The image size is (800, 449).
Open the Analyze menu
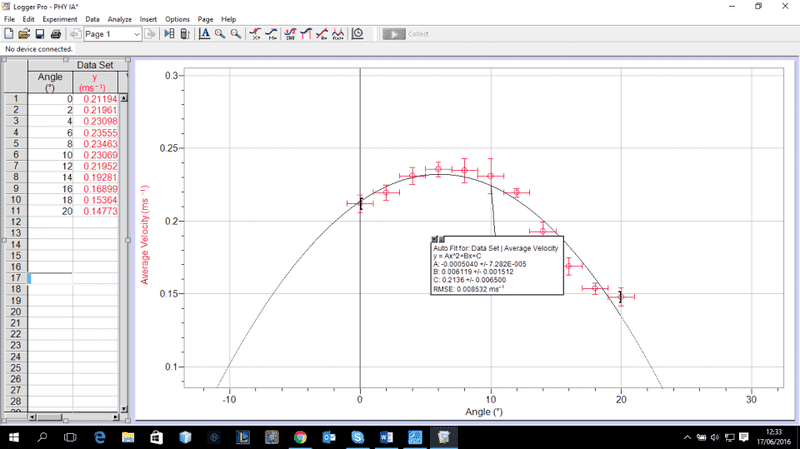118,19
